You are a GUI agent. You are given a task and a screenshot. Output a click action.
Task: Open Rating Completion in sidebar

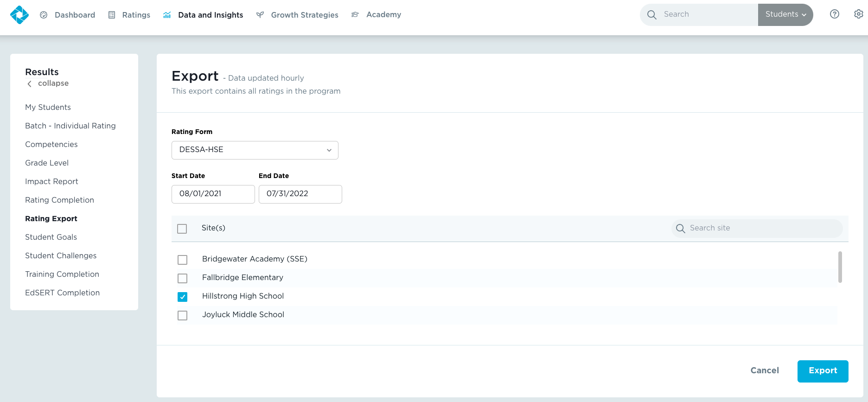pyautogui.click(x=59, y=200)
